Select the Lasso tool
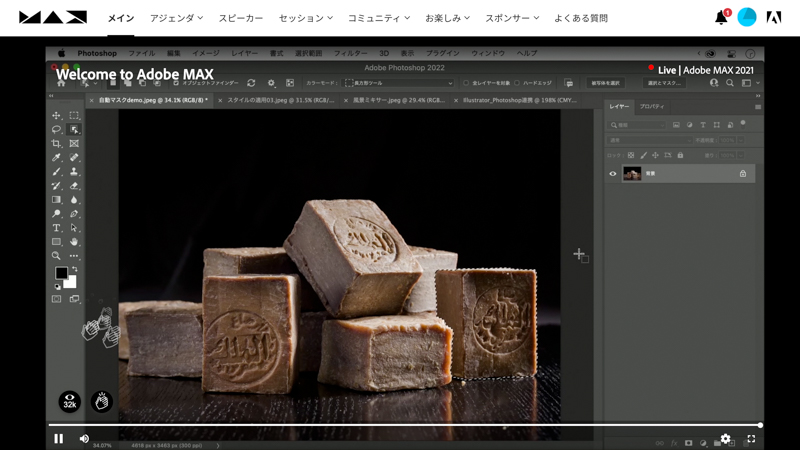Viewport: 800px width, 450px height. 56,130
